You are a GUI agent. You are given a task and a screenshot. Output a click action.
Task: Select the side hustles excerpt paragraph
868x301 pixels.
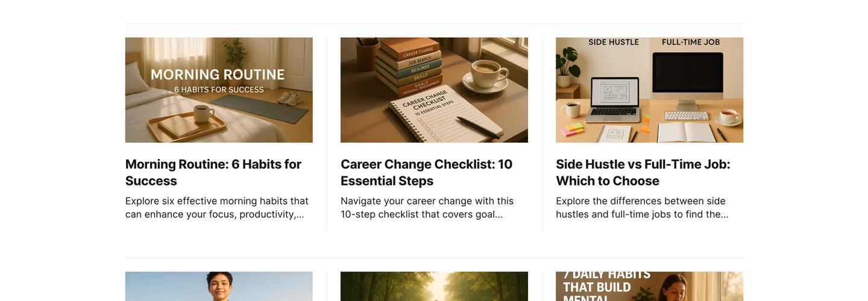tap(642, 208)
